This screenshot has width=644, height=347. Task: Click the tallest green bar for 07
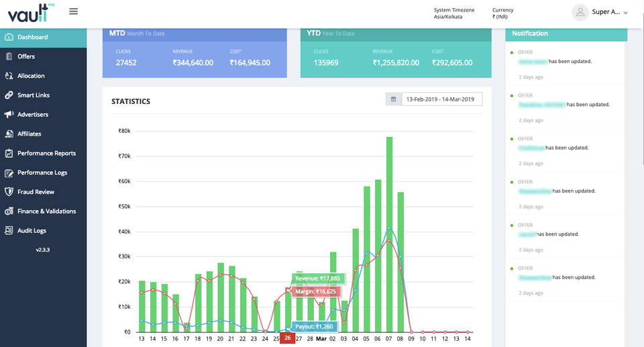(x=389, y=234)
